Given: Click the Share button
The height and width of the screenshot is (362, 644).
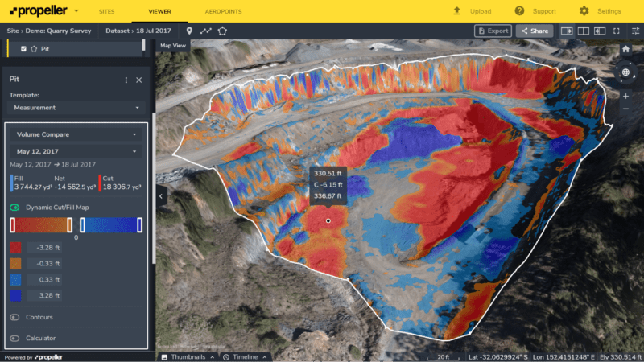Looking at the screenshot, I should tap(533, 31).
